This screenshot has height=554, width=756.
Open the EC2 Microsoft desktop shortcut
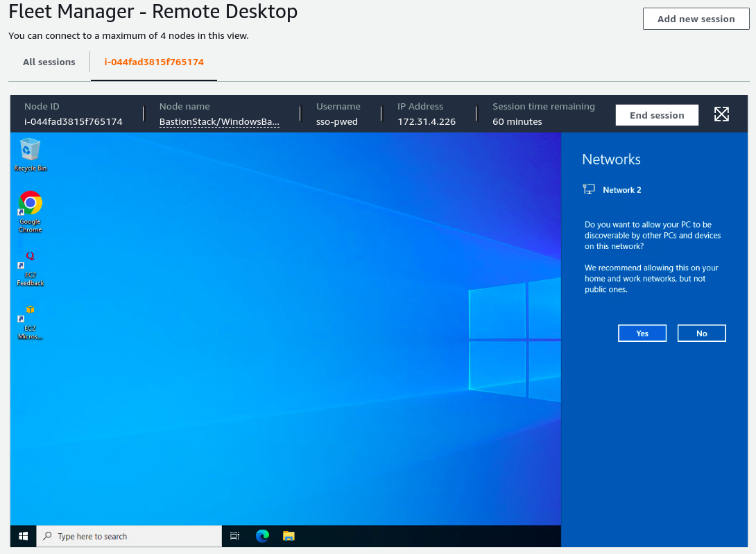point(30,320)
